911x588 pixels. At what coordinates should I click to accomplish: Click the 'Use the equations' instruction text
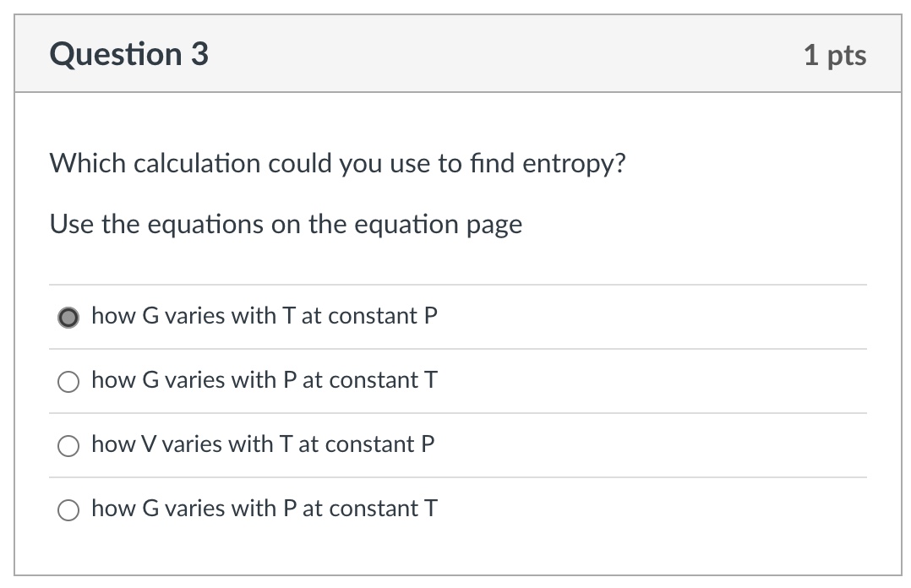click(286, 224)
